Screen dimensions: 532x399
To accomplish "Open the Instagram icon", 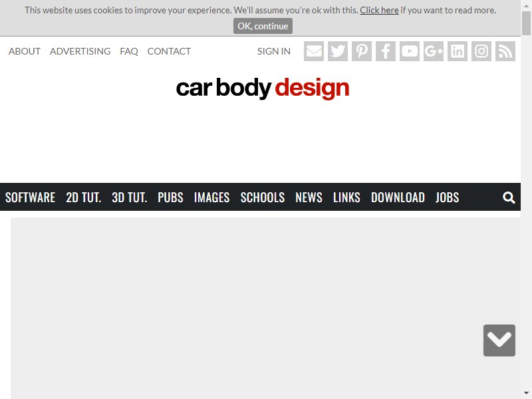I will (x=481, y=51).
